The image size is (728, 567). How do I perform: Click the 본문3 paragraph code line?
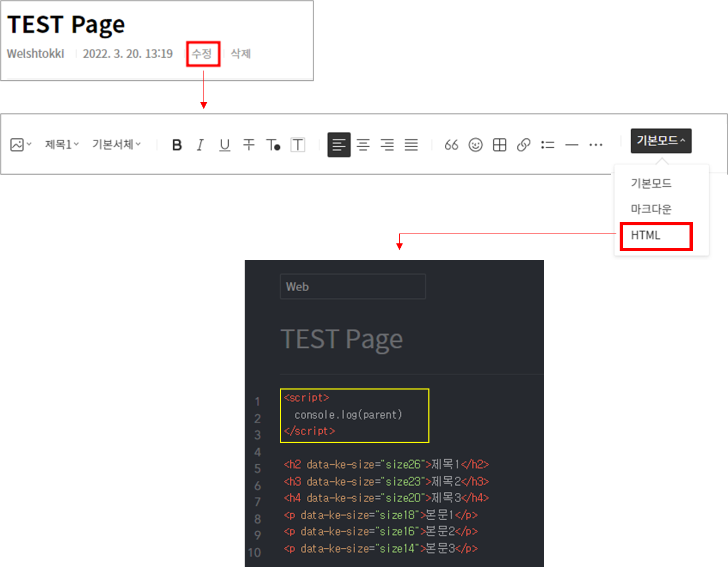(x=380, y=549)
